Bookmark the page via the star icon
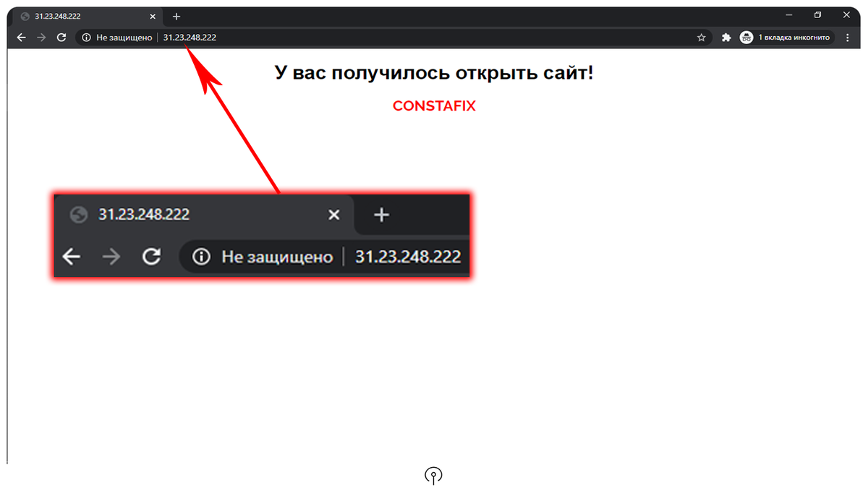Image resolution: width=868 pixels, height=488 pixels. coord(701,37)
